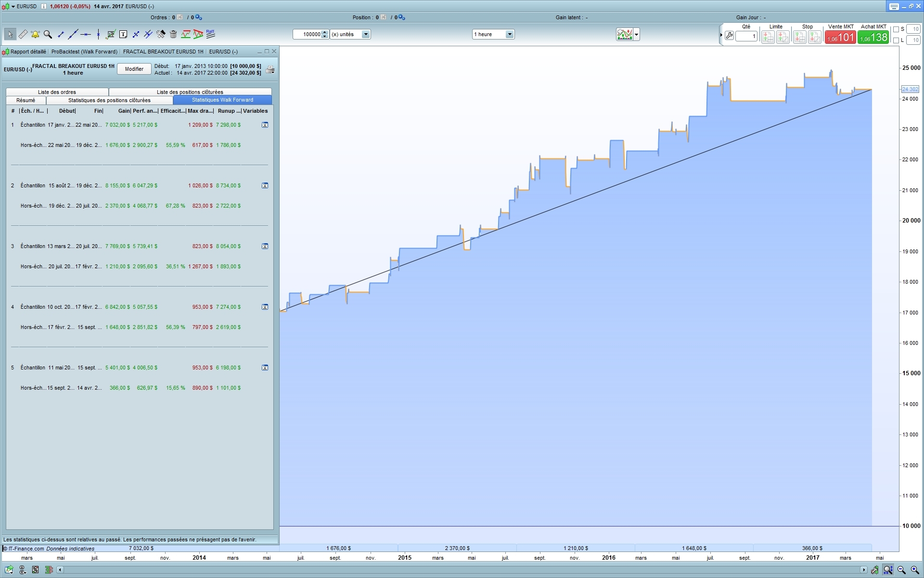Click the Modifier button
This screenshot has width=924, height=578.
pos(134,69)
